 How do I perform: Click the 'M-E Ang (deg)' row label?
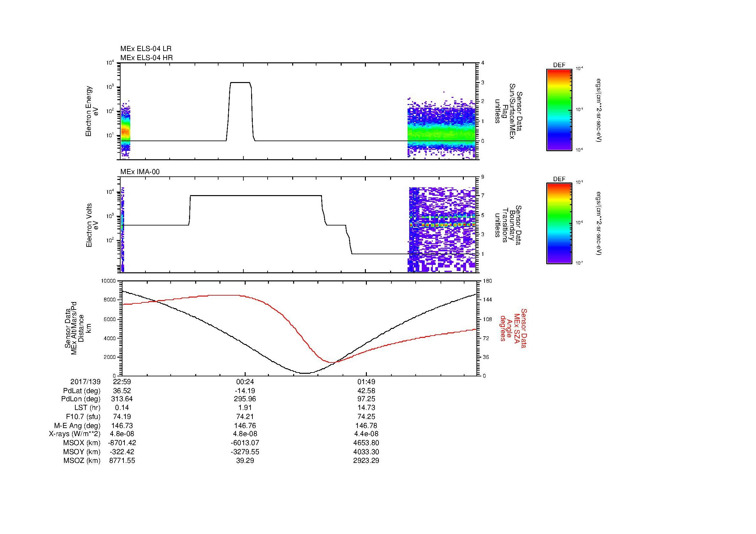click(77, 425)
